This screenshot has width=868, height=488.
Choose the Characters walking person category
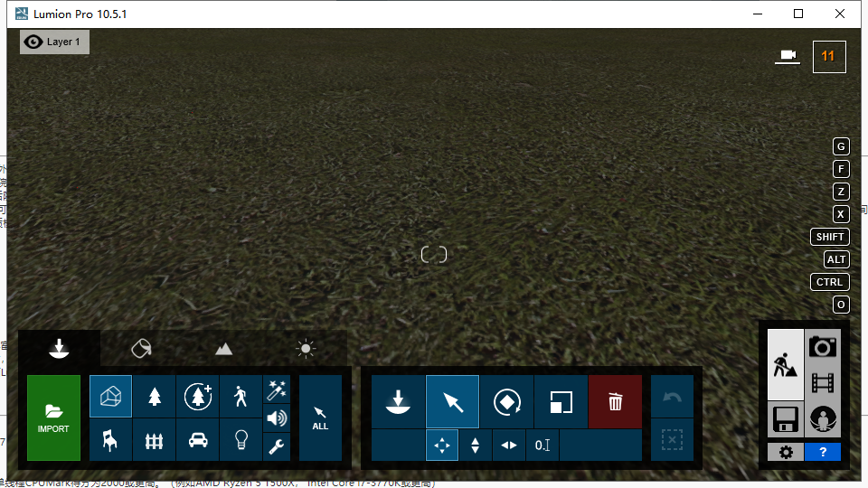[241, 397]
